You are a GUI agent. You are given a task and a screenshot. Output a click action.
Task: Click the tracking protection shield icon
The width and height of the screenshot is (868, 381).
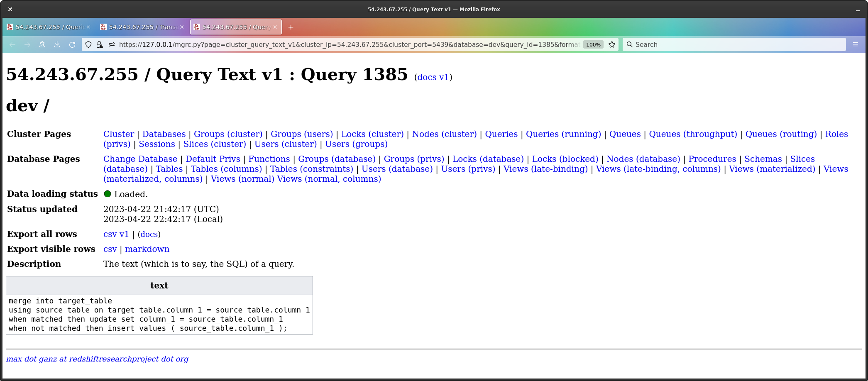point(88,44)
